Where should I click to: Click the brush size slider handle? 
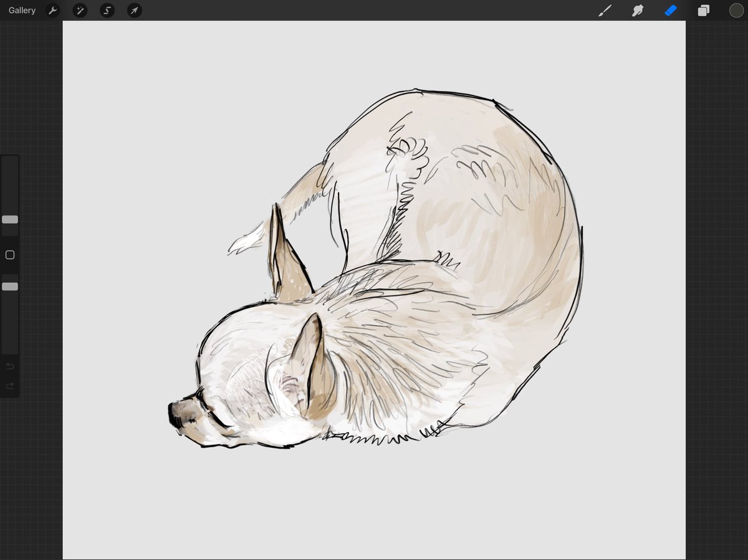click(x=10, y=219)
